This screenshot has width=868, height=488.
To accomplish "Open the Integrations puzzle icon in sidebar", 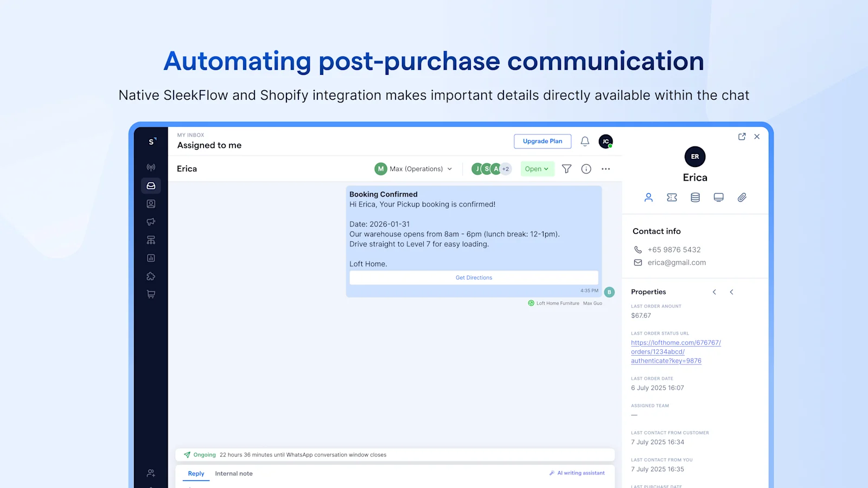I will tap(151, 277).
